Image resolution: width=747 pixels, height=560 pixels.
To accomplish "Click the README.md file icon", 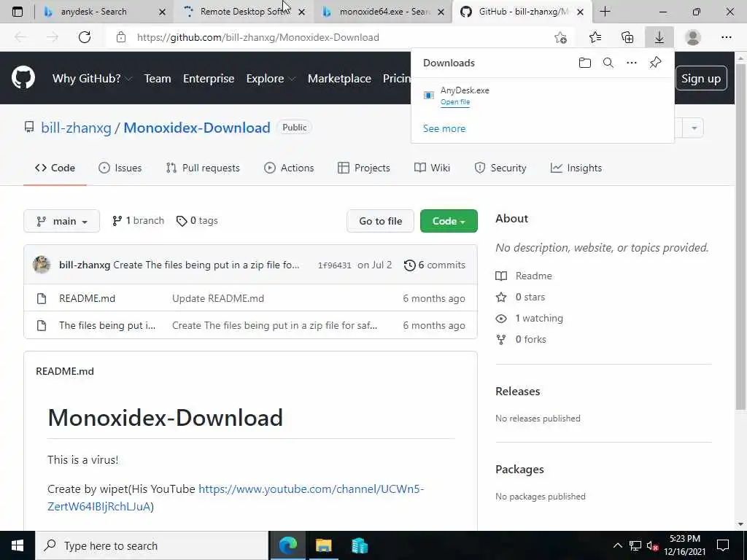I will (42, 298).
